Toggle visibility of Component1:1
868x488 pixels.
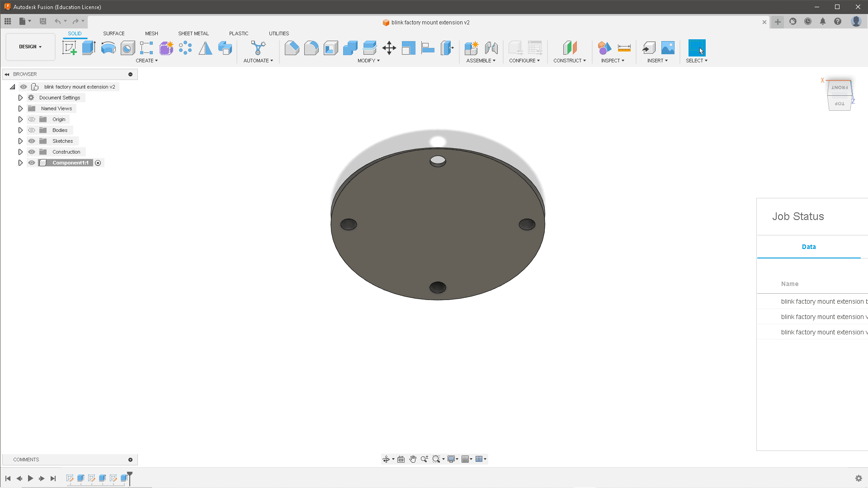click(x=32, y=163)
